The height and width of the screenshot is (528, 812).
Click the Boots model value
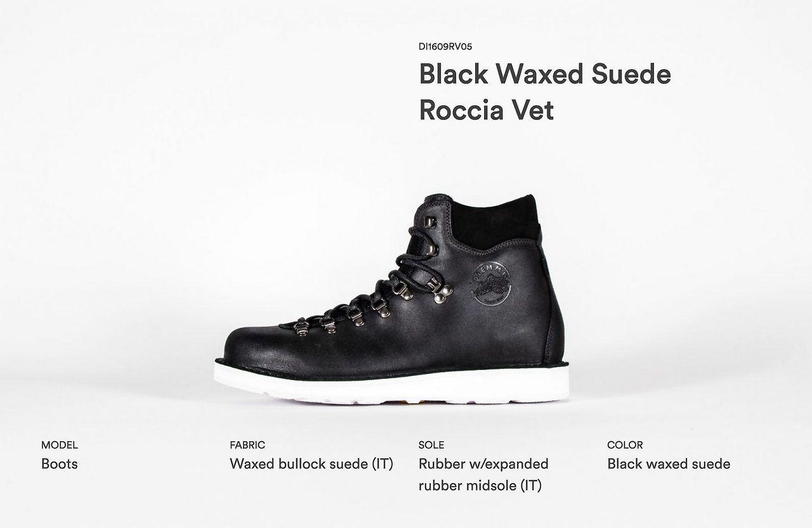(x=60, y=464)
